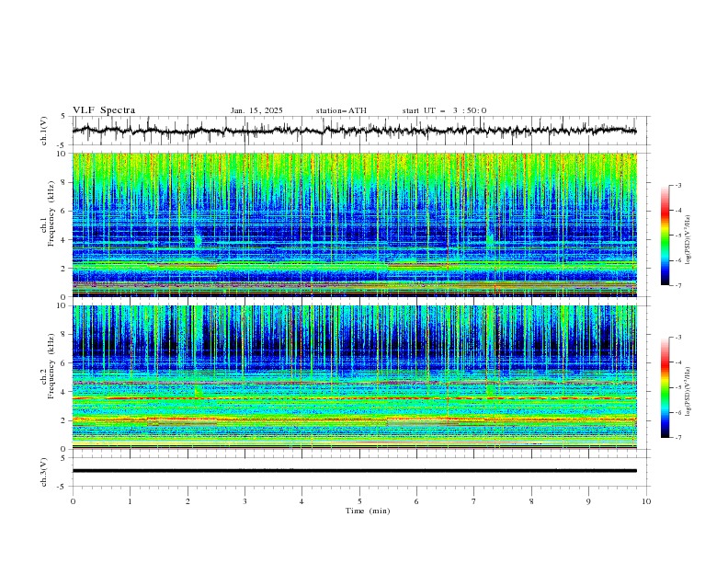Click the "4" kHz tick on ch.2 frequency axis
728x563 pixels.
pyautogui.click(x=65, y=392)
